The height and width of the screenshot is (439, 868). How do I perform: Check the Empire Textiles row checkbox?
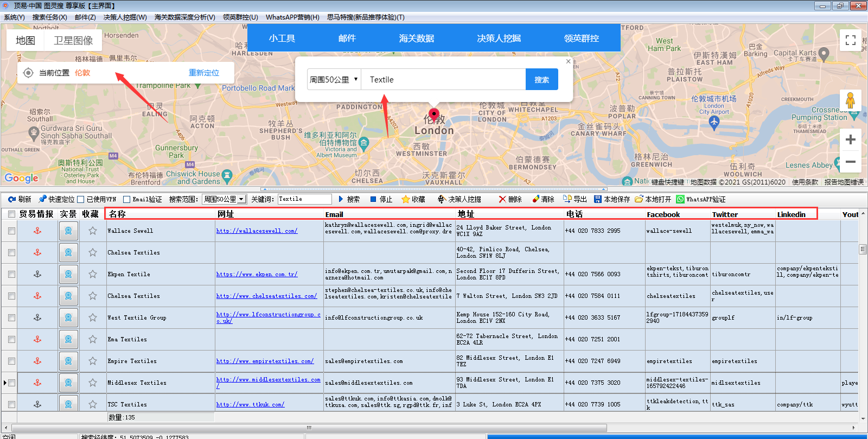[11, 361]
